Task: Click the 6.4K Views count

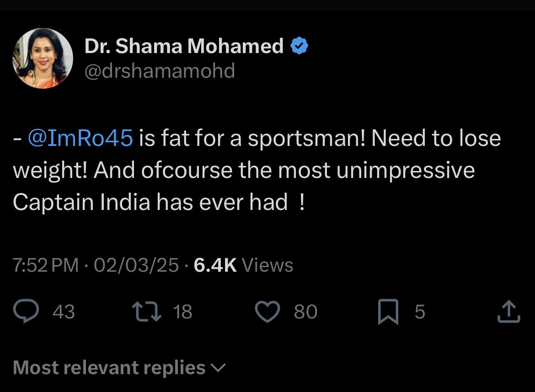Action: [243, 265]
